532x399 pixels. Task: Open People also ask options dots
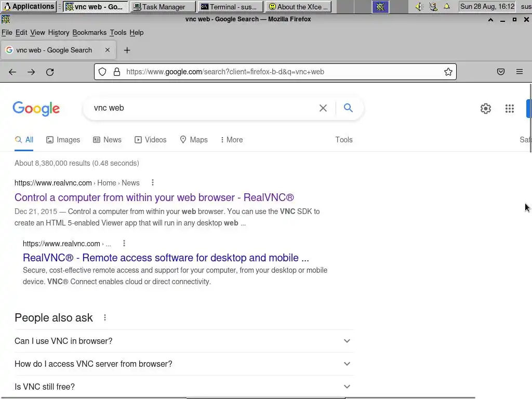105,317
